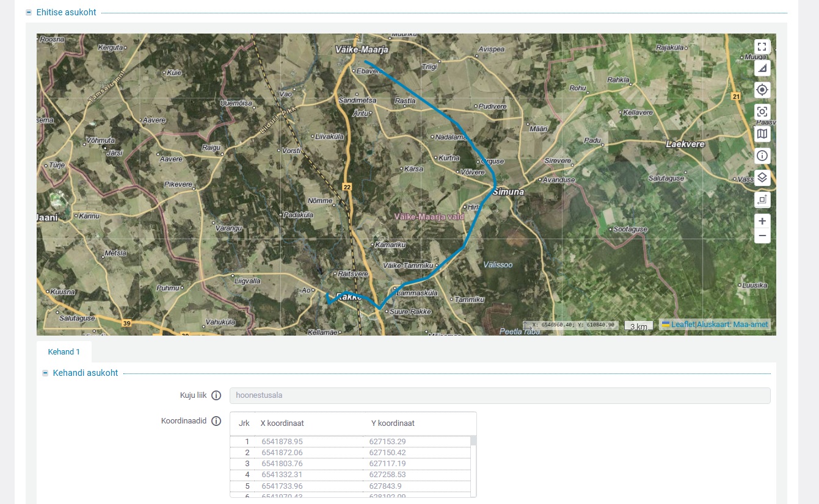The image size is (819, 504).
Task: Open the map layers stack icon
Action: click(x=762, y=178)
